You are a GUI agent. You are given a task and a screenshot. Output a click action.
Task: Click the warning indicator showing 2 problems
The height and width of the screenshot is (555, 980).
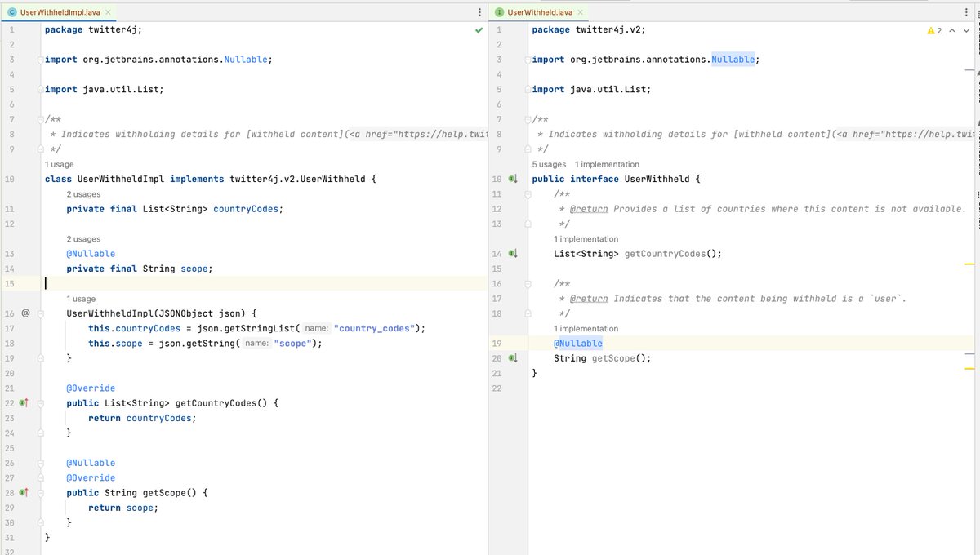[934, 30]
